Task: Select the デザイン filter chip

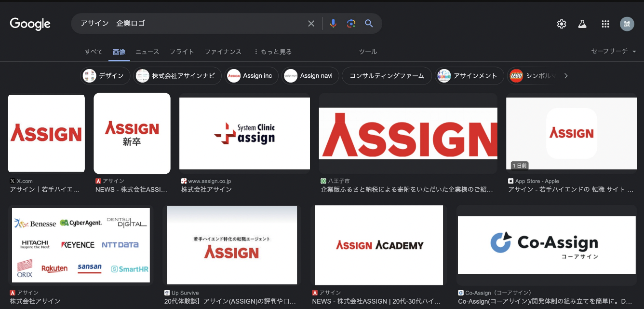Action: pos(105,76)
